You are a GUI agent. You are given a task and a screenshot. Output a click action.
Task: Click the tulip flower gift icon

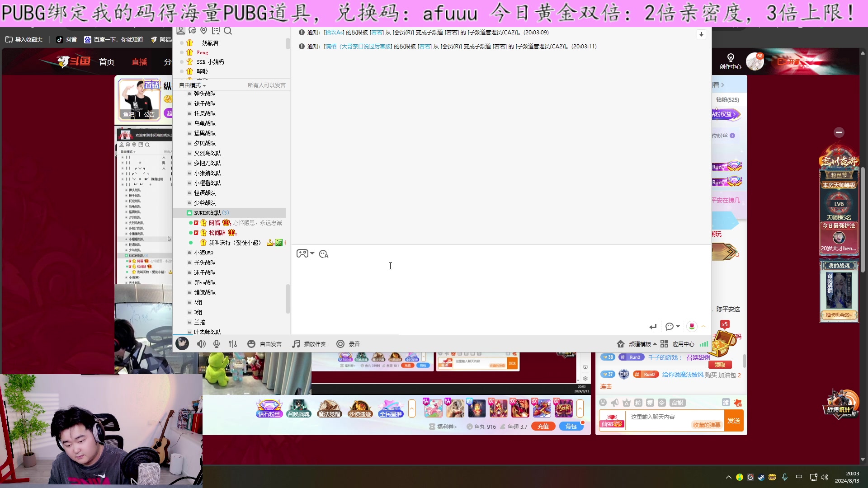[692, 326]
